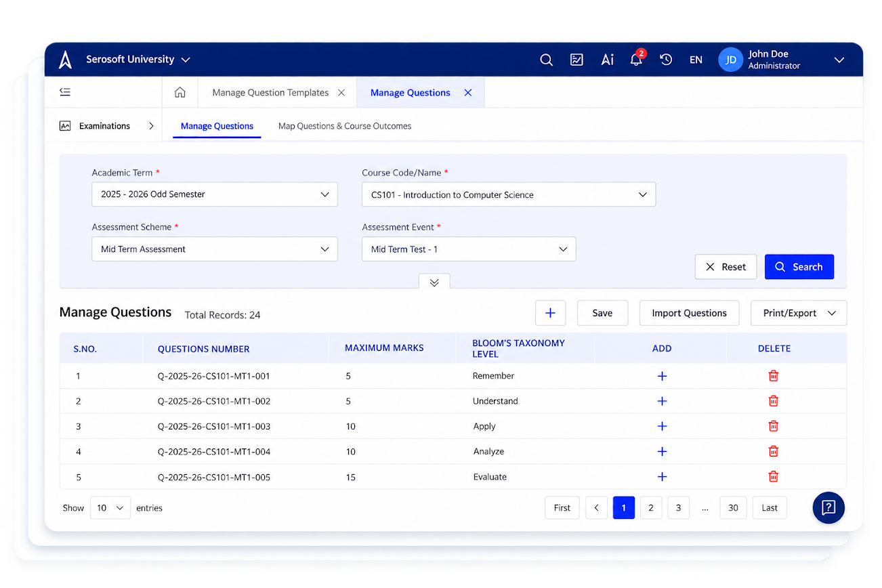This screenshot has width=882, height=588.
Task: Open the search icon in top bar
Action: (546, 60)
